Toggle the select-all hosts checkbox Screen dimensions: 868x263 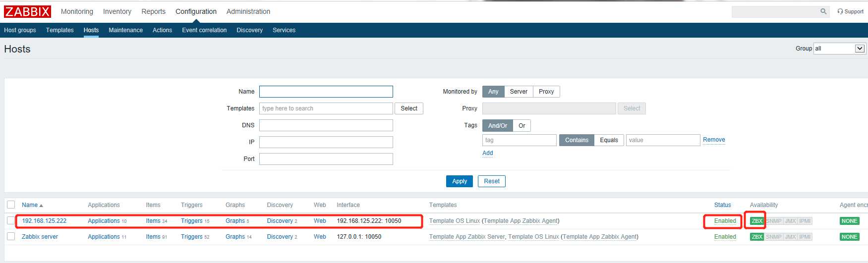[11, 205]
